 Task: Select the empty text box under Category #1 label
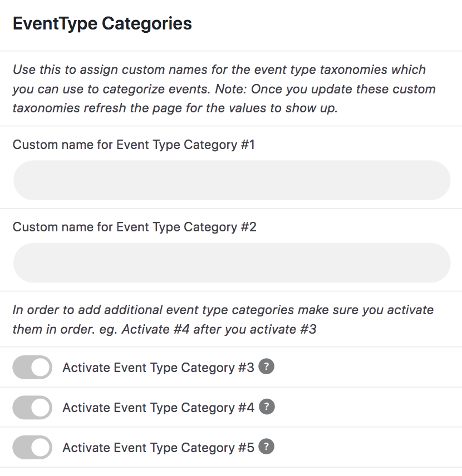(231, 180)
